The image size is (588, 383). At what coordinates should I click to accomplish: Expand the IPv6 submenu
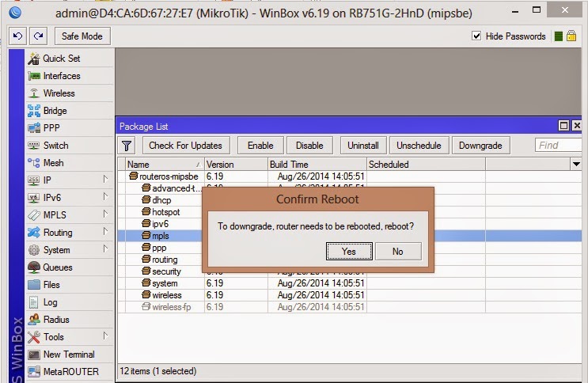(105, 197)
